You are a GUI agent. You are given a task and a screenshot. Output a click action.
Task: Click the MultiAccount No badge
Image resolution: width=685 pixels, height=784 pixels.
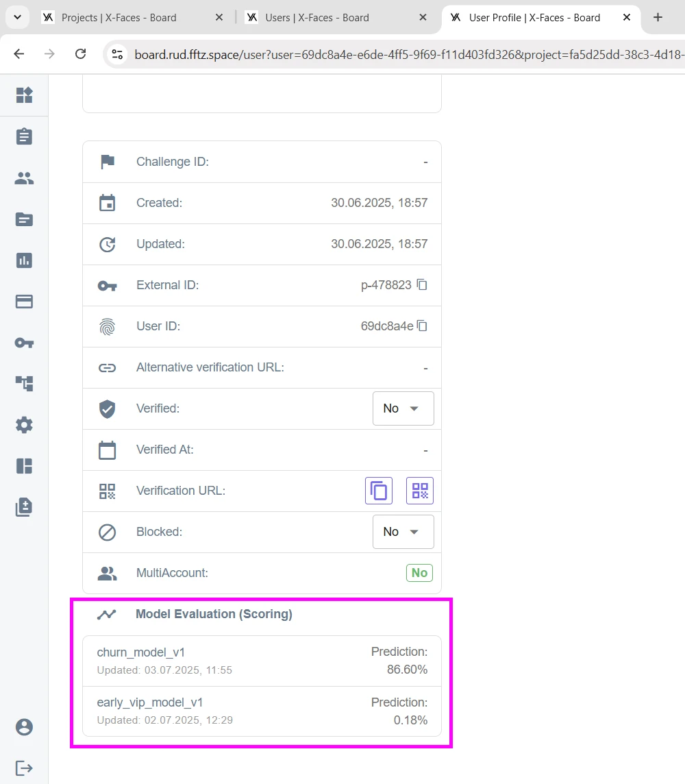[419, 573]
